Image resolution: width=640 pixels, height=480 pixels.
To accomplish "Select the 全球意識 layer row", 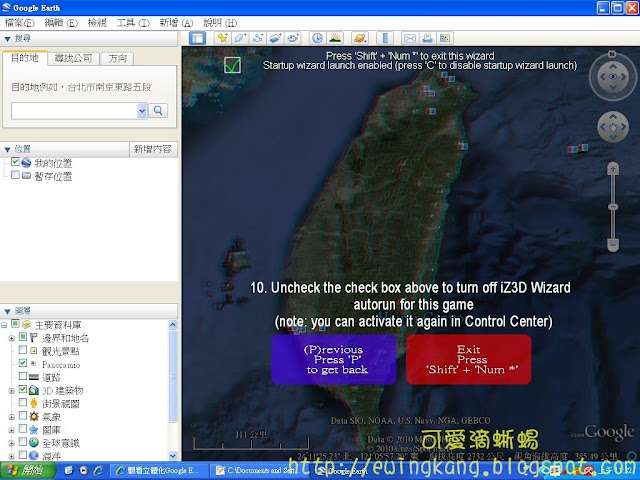I will point(61,443).
